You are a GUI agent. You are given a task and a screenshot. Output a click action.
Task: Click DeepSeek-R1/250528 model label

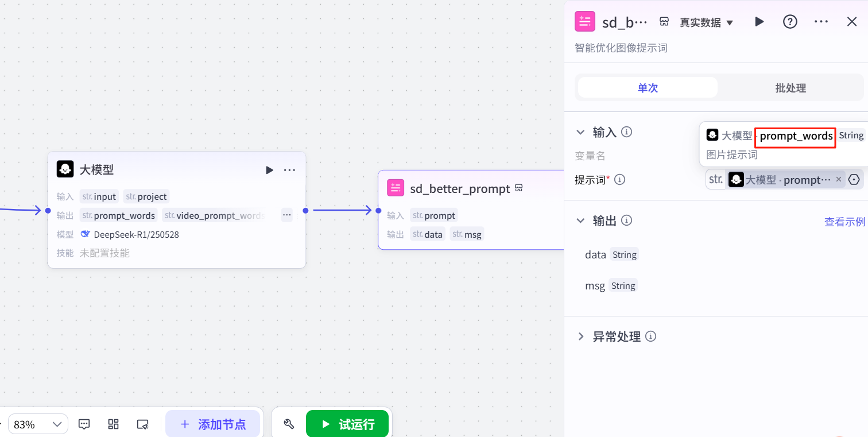click(136, 234)
